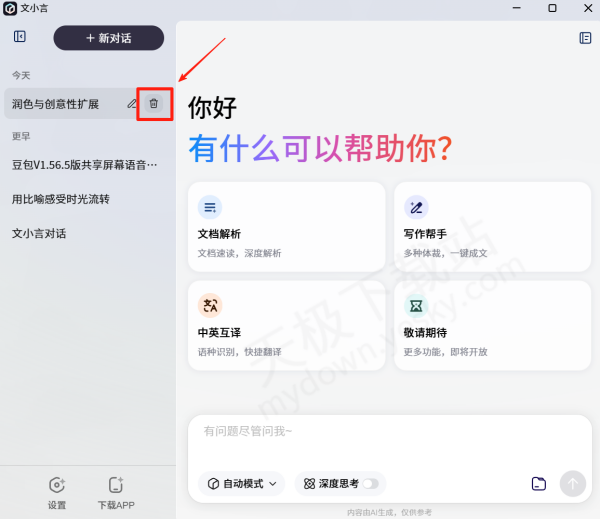600x519 pixels.
Task: Open the 文档解析 card
Action: [x=286, y=227]
